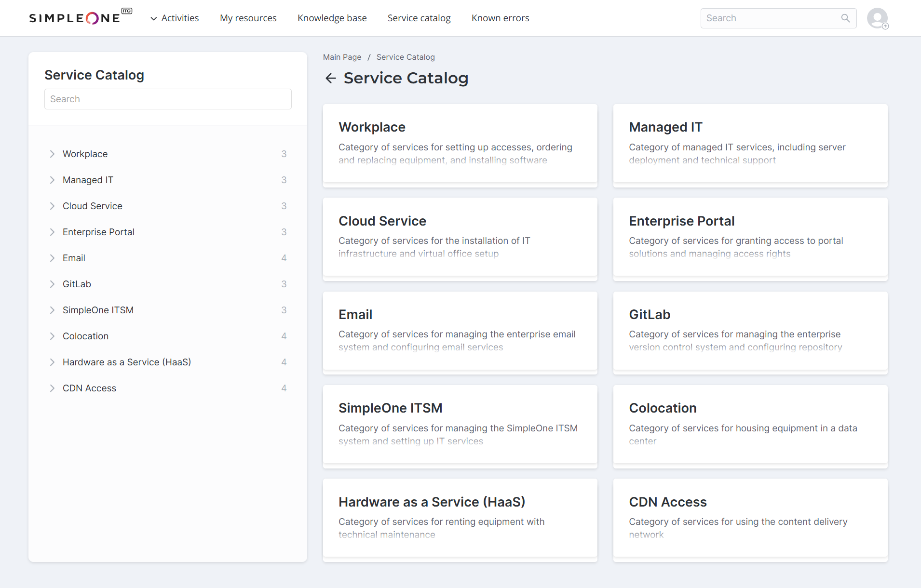Expand the Colocation tree chevron

[52, 336]
